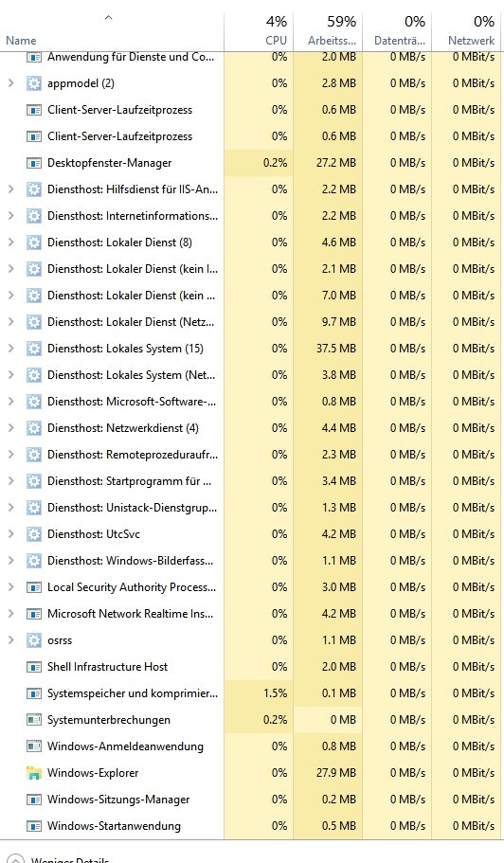Expand the appmodel (2) group
Viewport: 504px width, 863px height.
[x=10, y=83]
